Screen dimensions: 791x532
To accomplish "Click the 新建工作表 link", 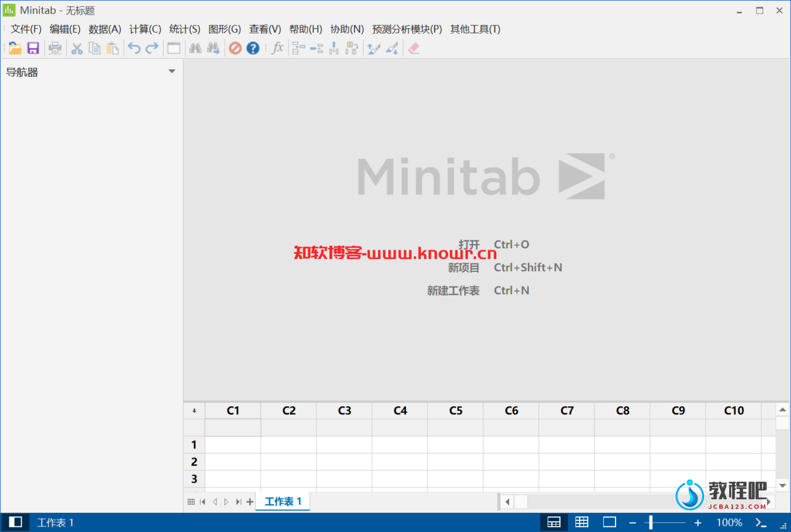I will pos(453,290).
